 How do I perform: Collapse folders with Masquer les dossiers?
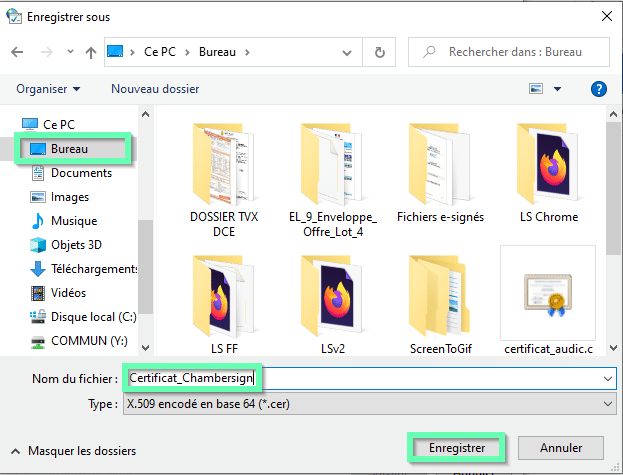[x=73, y=451]
